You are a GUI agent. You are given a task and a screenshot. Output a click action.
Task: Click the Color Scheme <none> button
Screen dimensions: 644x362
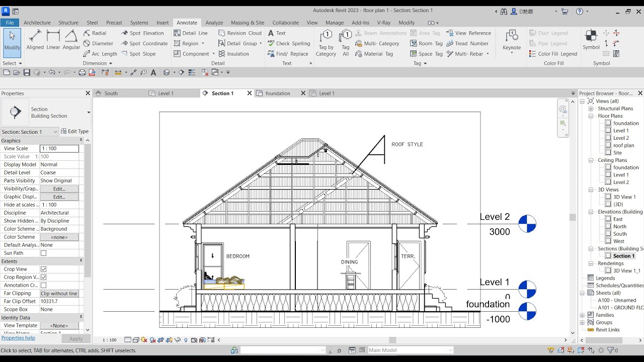(x=59, y=237)
